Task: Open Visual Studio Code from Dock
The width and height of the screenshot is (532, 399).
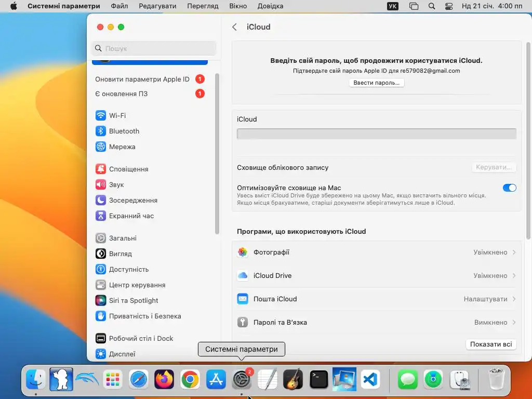Action: tap(370, 379)
